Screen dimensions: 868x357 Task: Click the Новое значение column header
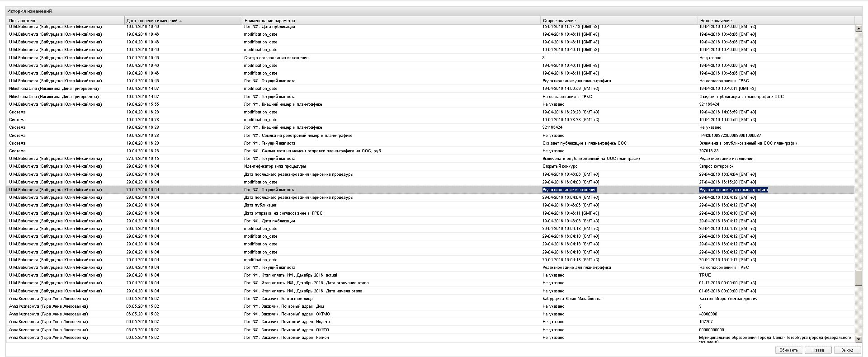tap(716, 21)
